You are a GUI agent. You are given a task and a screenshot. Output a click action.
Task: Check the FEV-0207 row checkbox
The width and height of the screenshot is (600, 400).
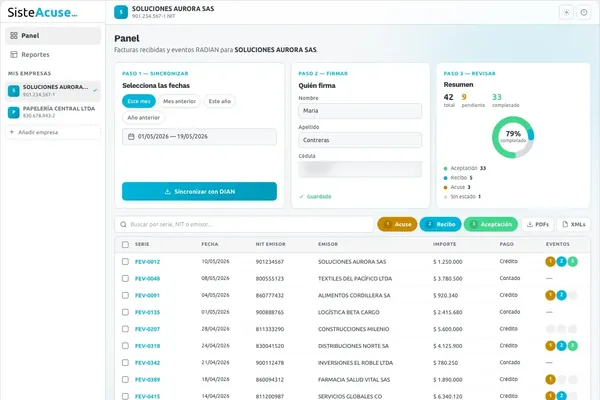[x=125, y=329]
